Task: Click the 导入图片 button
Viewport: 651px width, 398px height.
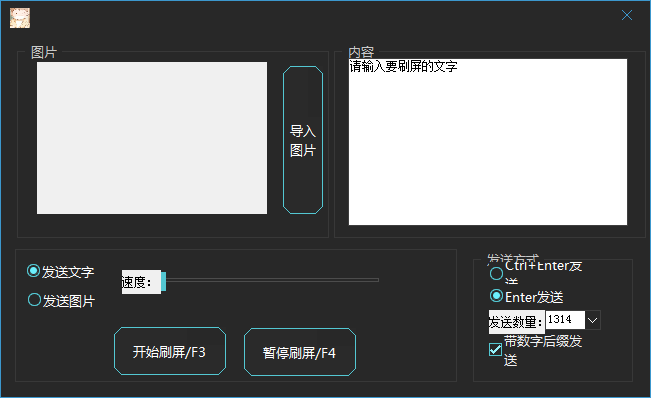Action: [303, 140]
